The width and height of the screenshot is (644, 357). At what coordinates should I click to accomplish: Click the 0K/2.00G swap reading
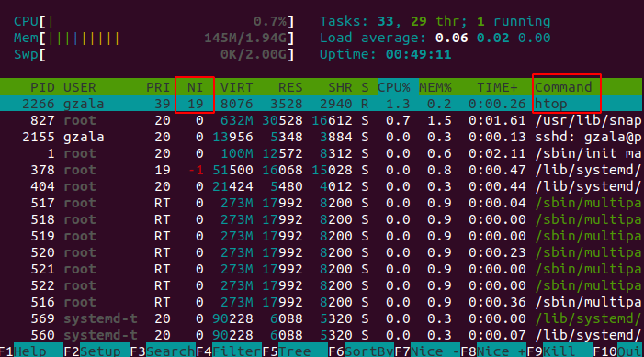pos(254,54)
